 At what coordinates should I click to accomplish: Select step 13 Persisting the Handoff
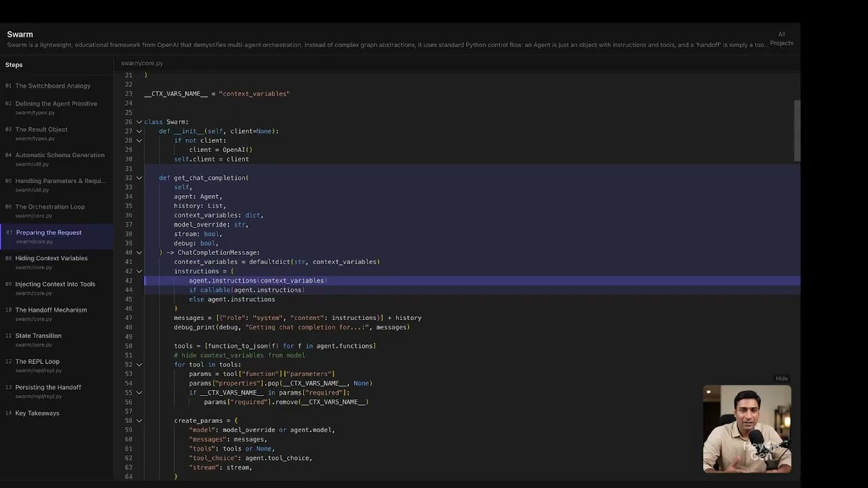[56, 390]
